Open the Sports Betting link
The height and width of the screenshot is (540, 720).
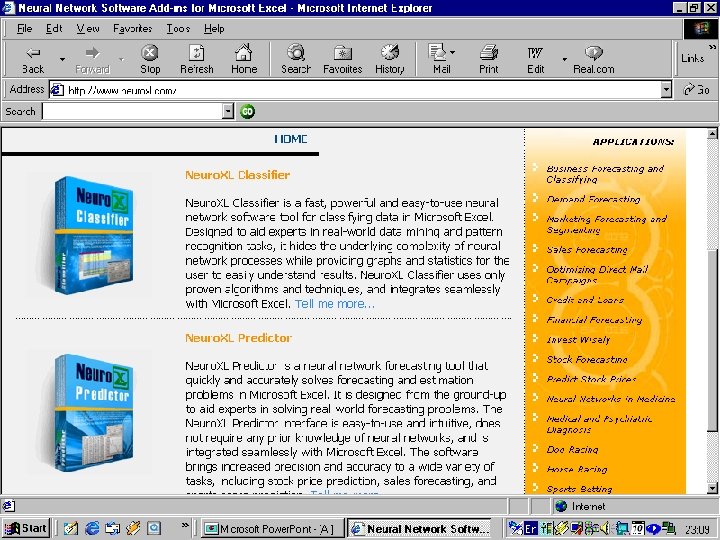click(579, 489)
